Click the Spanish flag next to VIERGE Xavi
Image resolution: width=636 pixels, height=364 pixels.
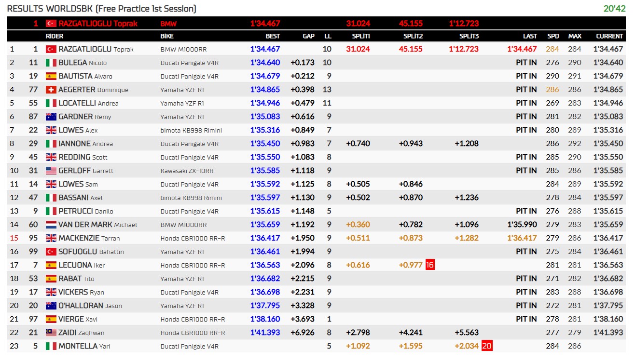(51, 319)
